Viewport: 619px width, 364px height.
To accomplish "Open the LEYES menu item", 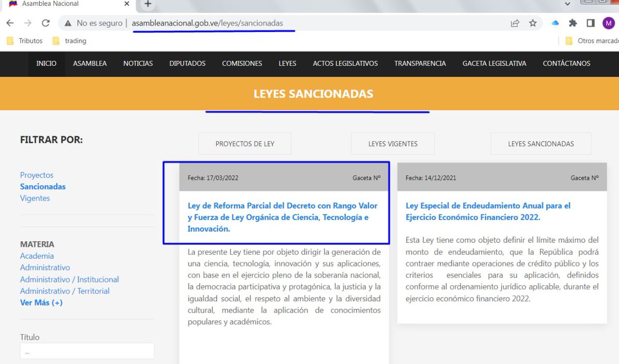I will click(x=287, y=63).
